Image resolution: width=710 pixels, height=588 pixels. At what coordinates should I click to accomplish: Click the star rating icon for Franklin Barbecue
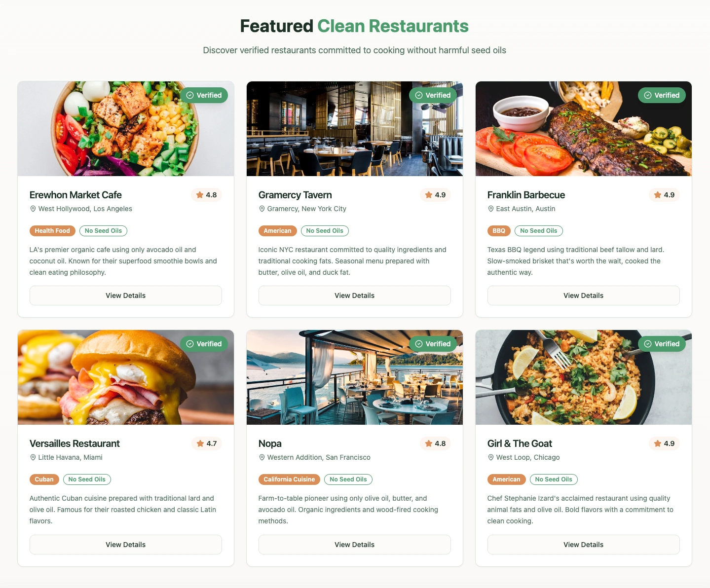(x=658, y=195)
